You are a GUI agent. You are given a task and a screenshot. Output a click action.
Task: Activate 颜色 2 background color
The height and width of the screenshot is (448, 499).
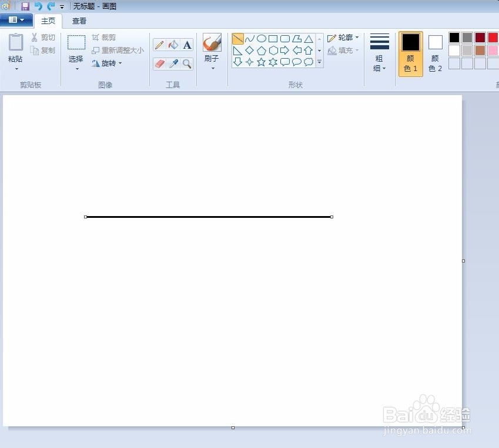436,54
